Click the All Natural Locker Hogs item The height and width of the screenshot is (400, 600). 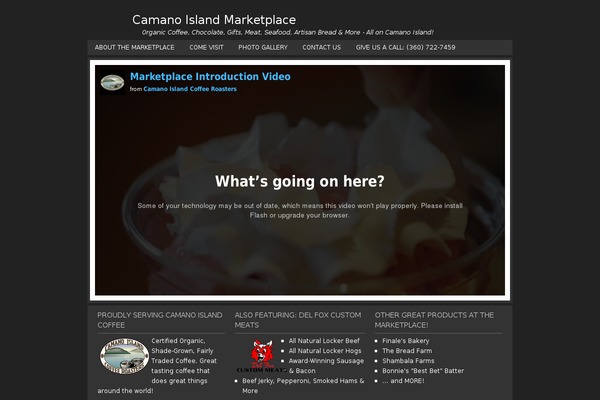[325, 351]
